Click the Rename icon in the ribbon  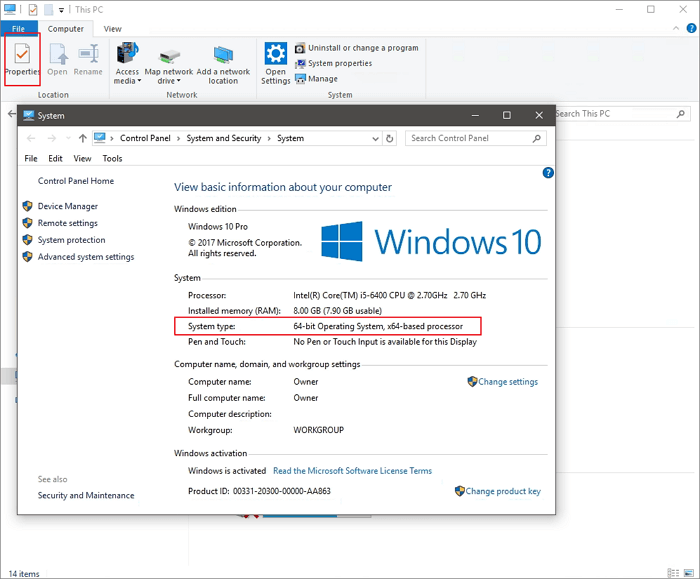pyautogui.click(x=88, y=59)
